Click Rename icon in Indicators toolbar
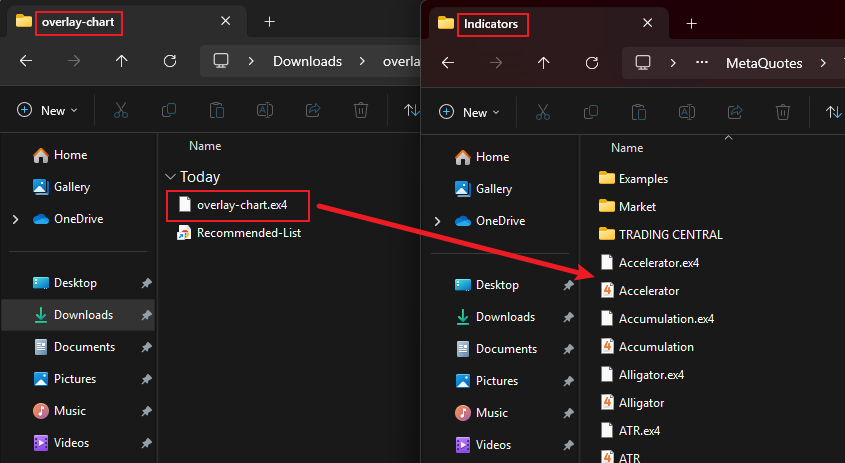 tap(687, 113)
